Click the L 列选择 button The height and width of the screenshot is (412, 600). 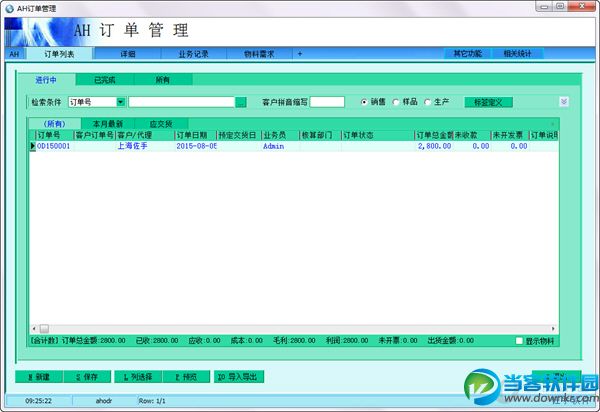pyautogui.click(x=138, y=377)
